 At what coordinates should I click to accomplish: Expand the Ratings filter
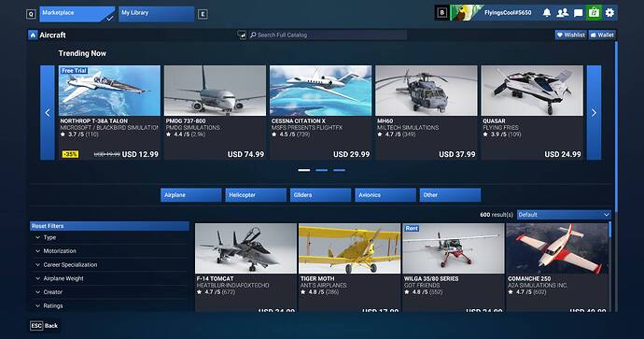point(109,305)
